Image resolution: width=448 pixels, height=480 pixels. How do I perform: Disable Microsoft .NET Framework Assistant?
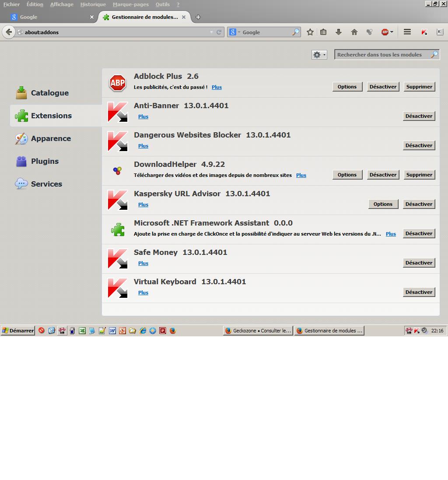tap(419, 233)
